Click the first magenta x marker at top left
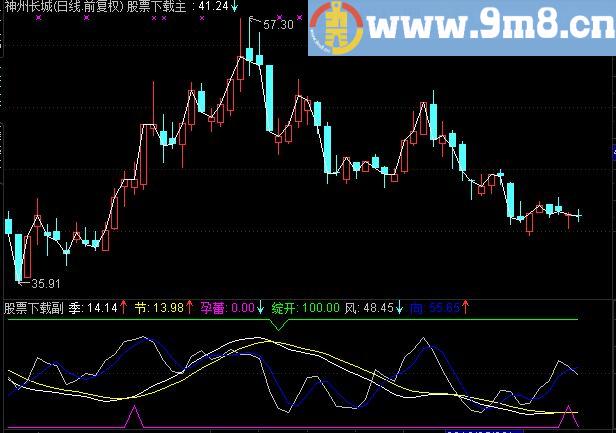This screenshot has height=433, width=616. [x=38, y=18]
